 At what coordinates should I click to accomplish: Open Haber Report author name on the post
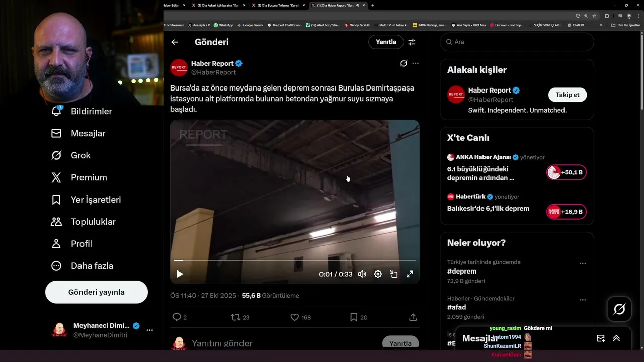click(x=212, y=63)
